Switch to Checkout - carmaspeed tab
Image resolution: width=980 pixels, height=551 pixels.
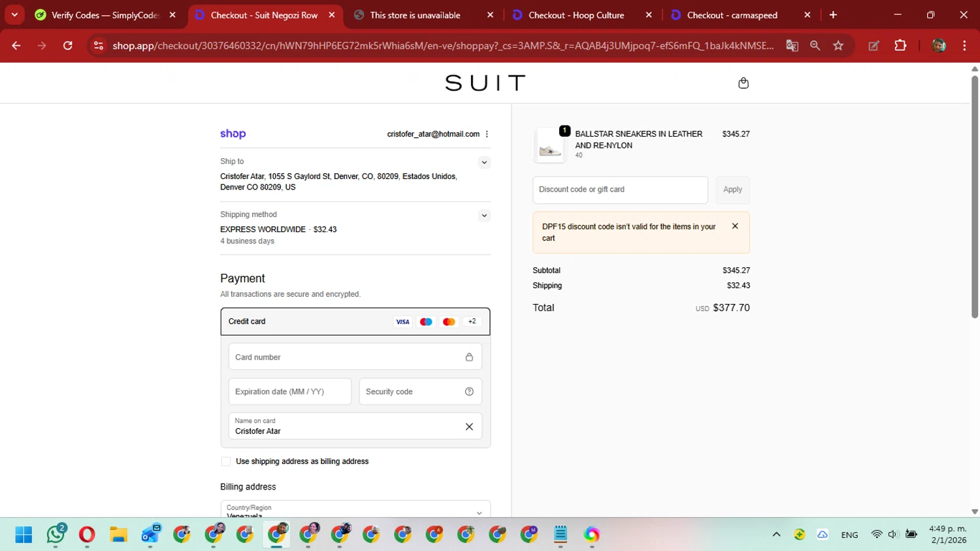[x=732, y=14]
